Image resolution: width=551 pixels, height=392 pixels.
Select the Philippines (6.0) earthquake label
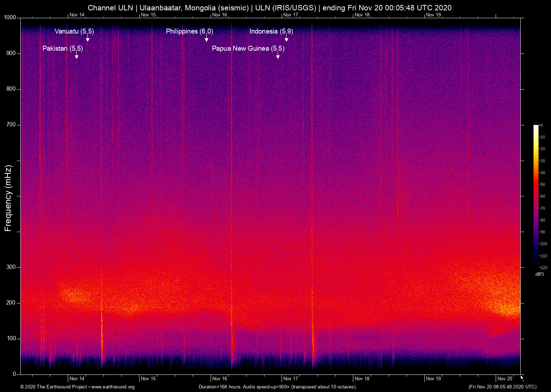(x=189, y=31)
